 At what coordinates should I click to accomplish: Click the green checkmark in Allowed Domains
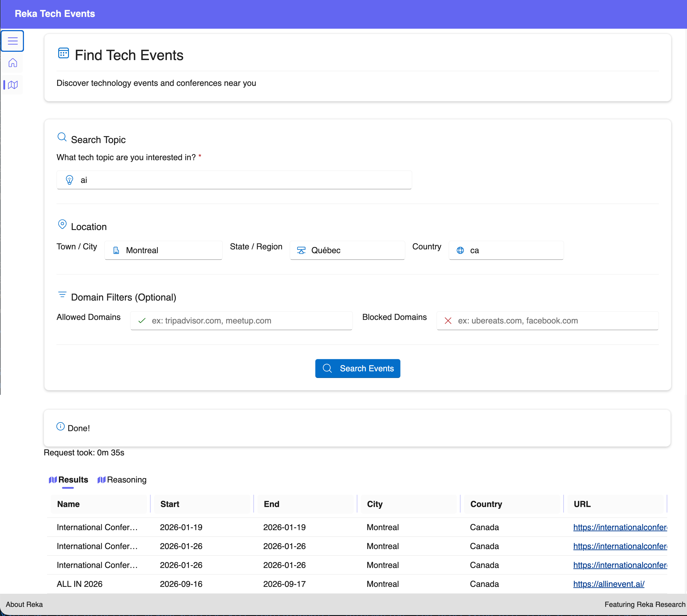(142, 321)
